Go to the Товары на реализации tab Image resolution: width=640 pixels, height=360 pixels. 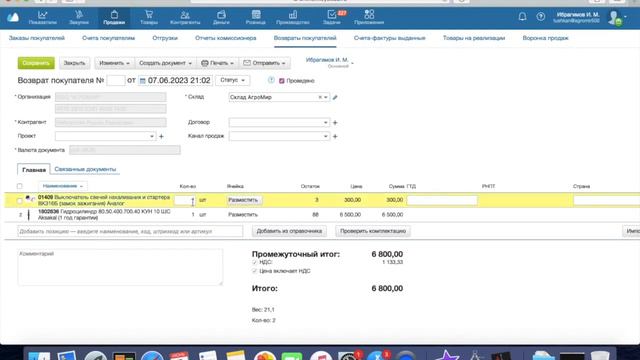click(474, 38)
